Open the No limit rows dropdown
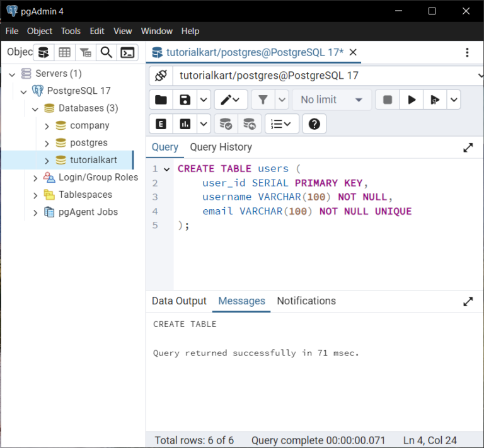 pos(331,100)
